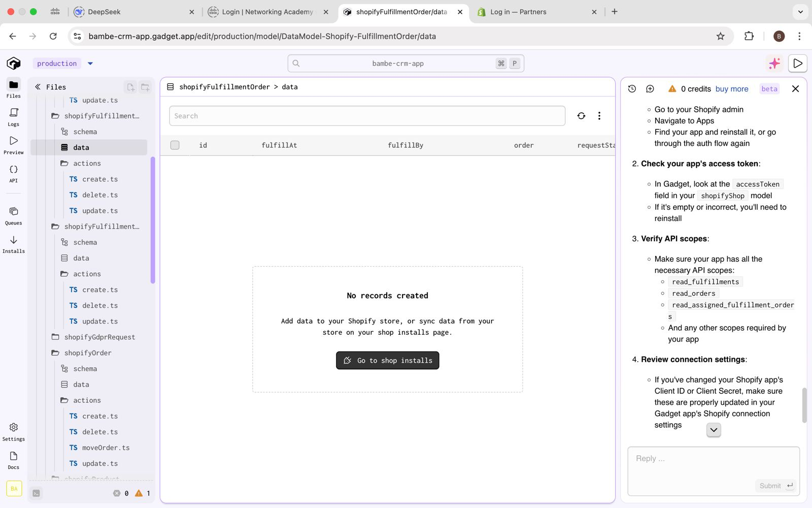Open the Preview section in the left sidebar
This screenshot has height=508, width=812.
click(x=14, y=145)
